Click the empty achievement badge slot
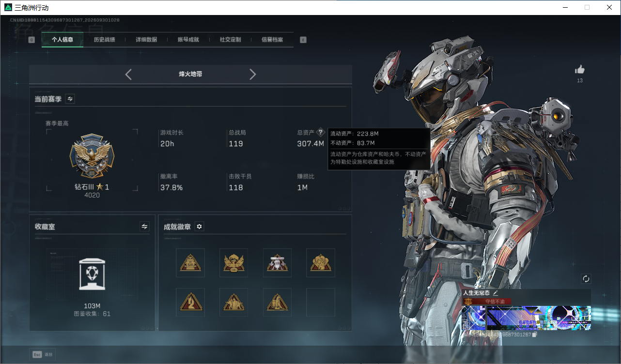Viewport: 621px width, 364px height. tap(321, 303)
